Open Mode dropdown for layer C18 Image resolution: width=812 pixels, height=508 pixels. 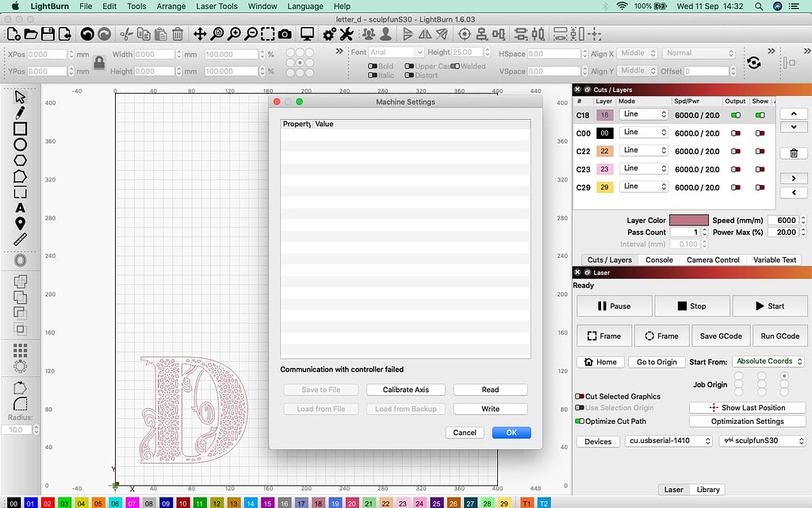click(x=642, y=114)
